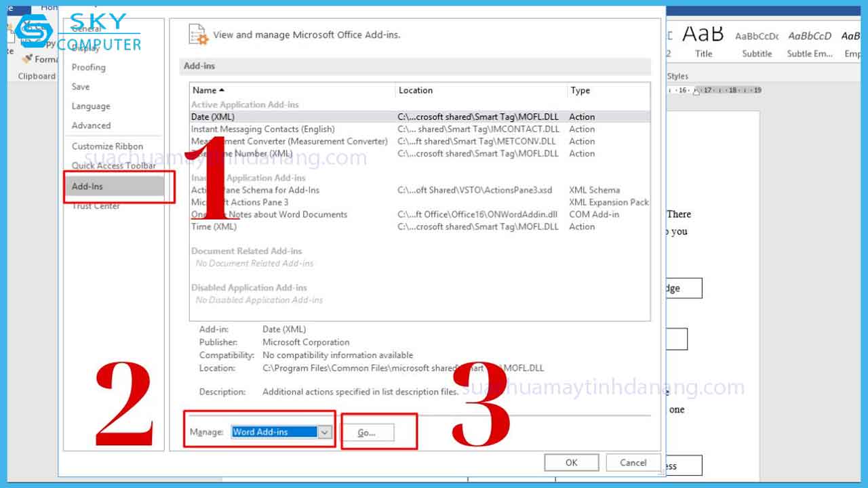Apply the Subtitle style from gallery
The height and width of the screenshot is (488, 868).
[757, 41]
